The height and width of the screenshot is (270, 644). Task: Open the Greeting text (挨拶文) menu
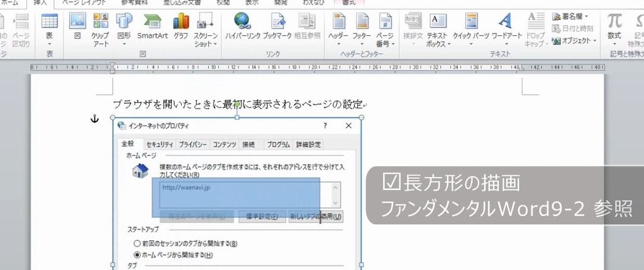pos(413,30)
